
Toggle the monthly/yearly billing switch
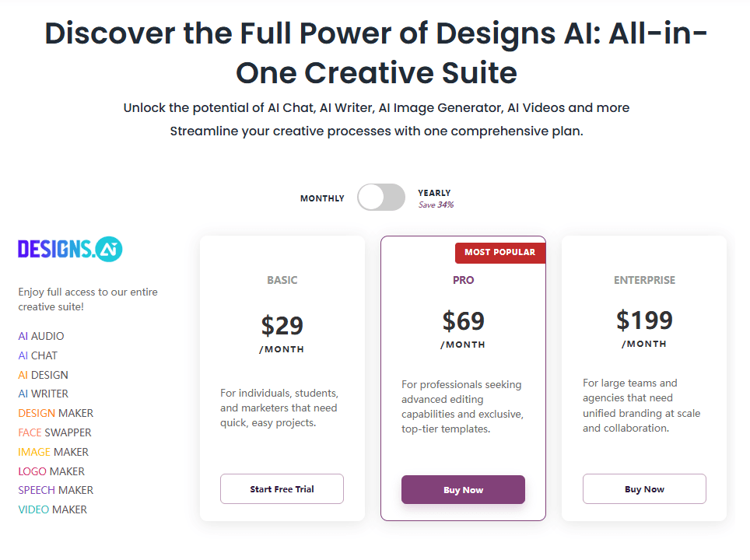click(x=381, y=198)
